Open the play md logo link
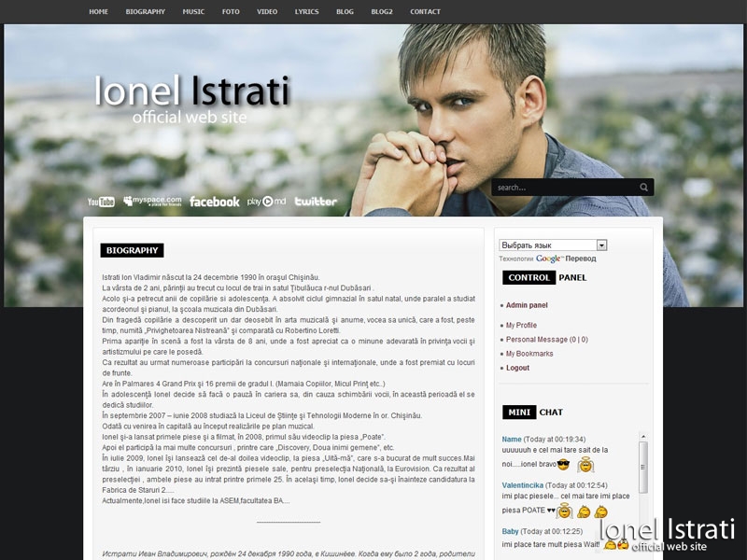The image size is (747, 560). [266, 202]
